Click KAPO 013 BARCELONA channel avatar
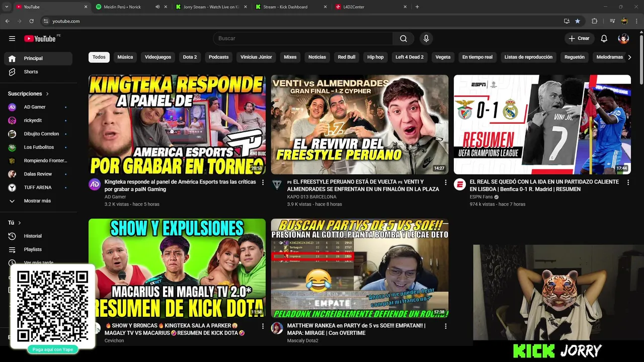The height and width of the screenshot is (362, 644). click(x=277, y=185)
